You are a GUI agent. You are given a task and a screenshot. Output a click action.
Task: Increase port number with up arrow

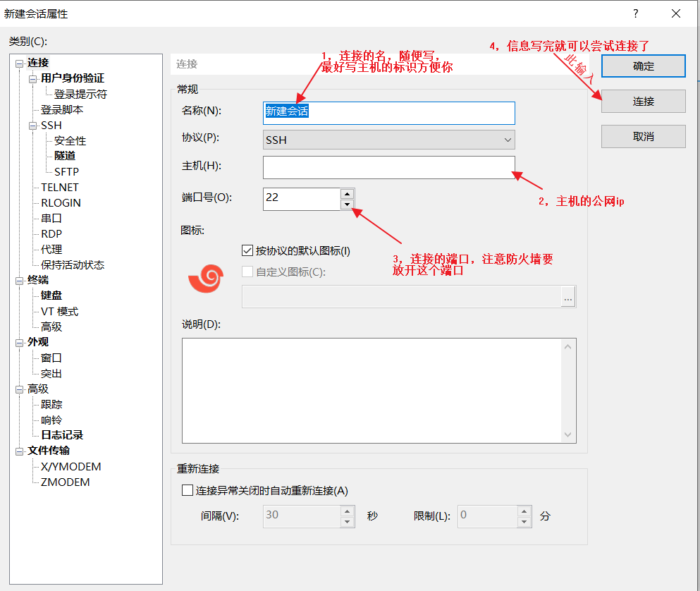pyautogui.click(x=346, y=193)
